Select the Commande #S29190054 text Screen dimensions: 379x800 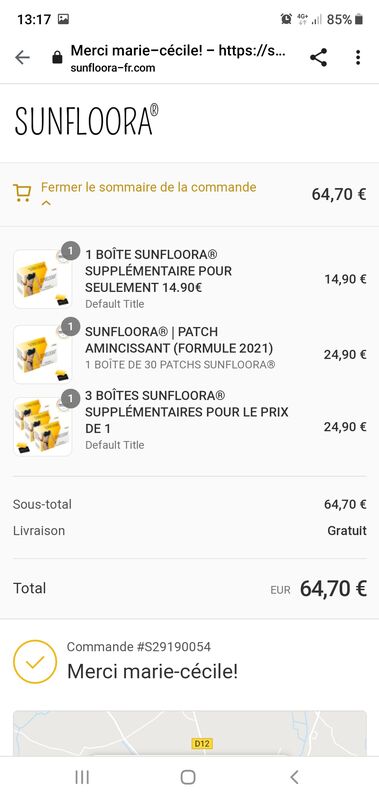139,647
